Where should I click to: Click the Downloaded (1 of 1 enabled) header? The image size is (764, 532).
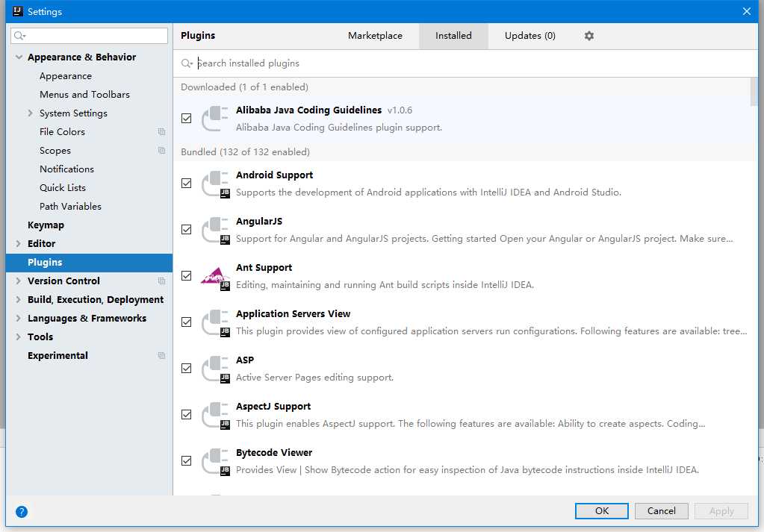(244, 87)
